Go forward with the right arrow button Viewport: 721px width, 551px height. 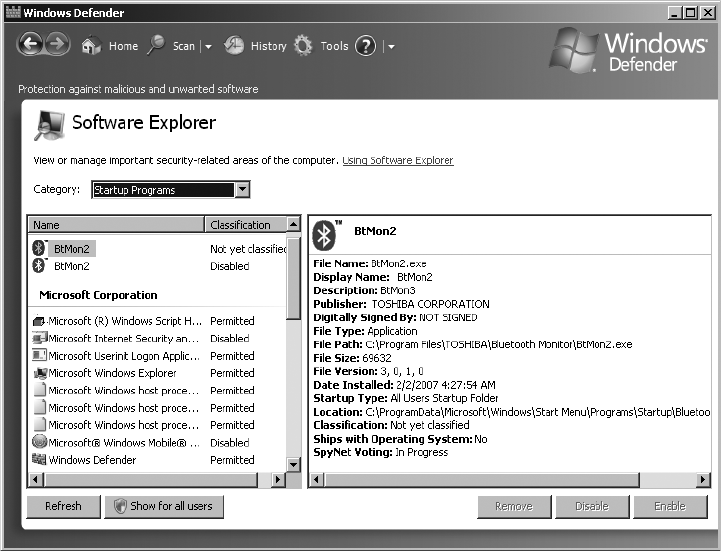57,45
